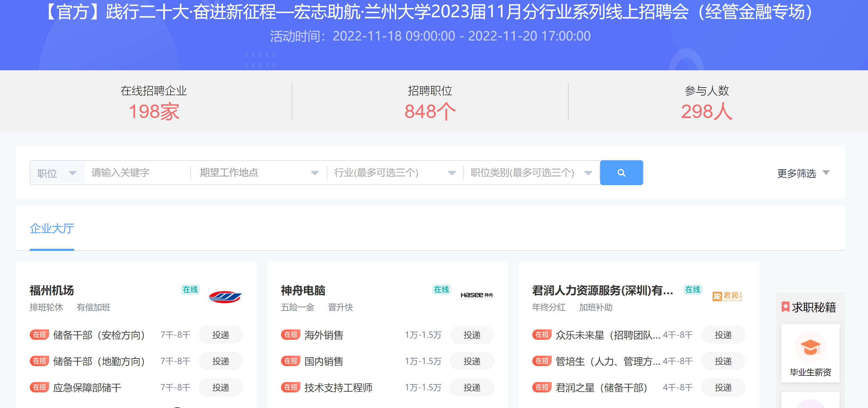Click the blue search magnifier button
868x408 pixels.
point(621,173)
